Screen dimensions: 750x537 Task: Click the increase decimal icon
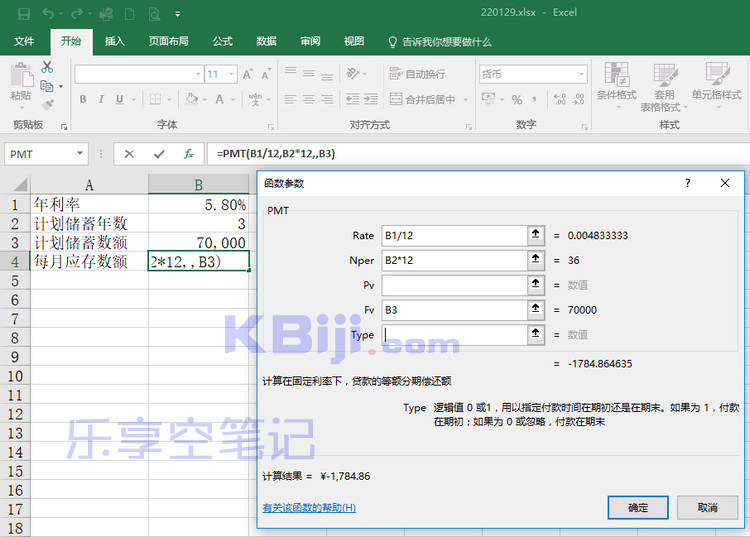pyautogui.click(x=560, y=99)
